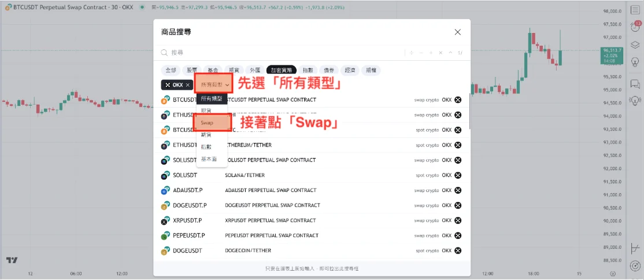Select ETHEREUM/TETHER spot result
The width and height of the screenshot is (644, 280).
[312, 145]
